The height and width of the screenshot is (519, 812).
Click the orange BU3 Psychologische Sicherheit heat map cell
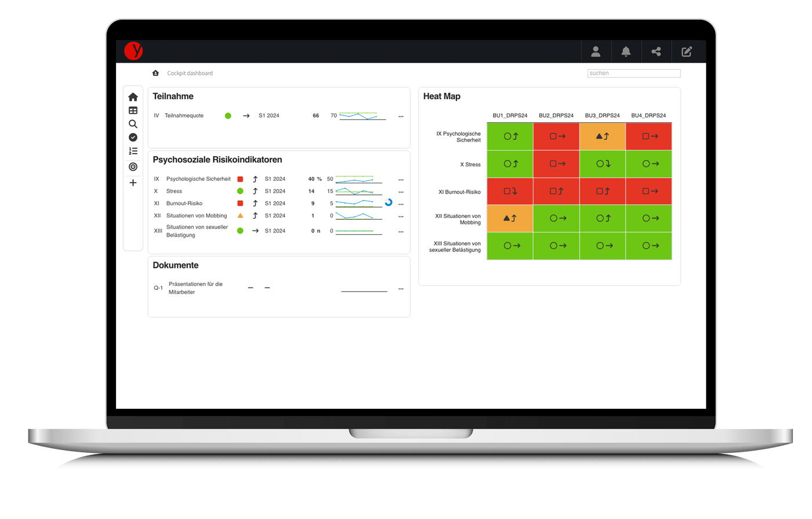pos(603,136)
